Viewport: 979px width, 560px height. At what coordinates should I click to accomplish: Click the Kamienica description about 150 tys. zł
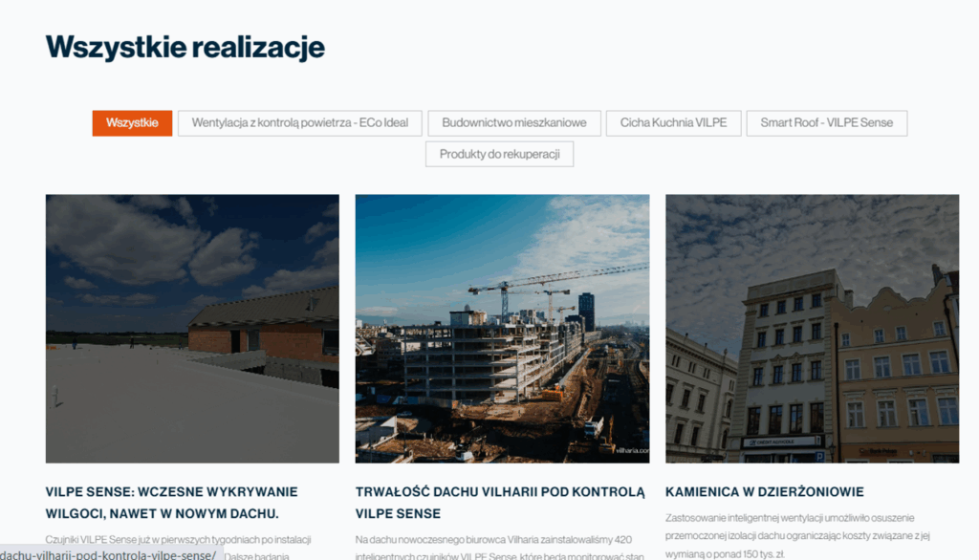(x=797, y=536)
